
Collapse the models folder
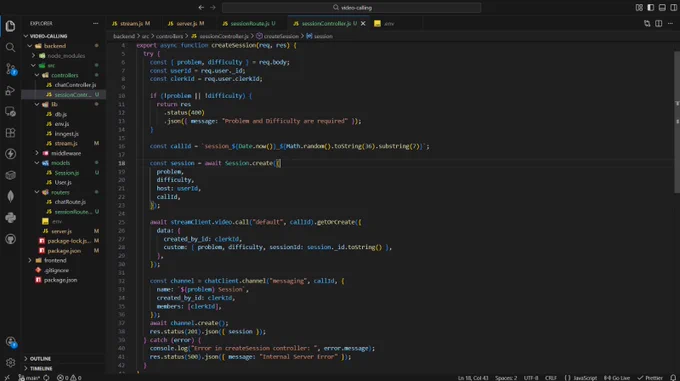click(63, 163)
